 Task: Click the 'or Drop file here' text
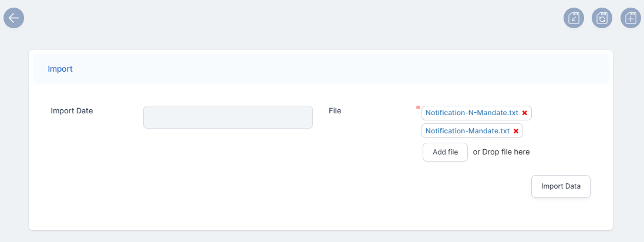tap(501, 152)
